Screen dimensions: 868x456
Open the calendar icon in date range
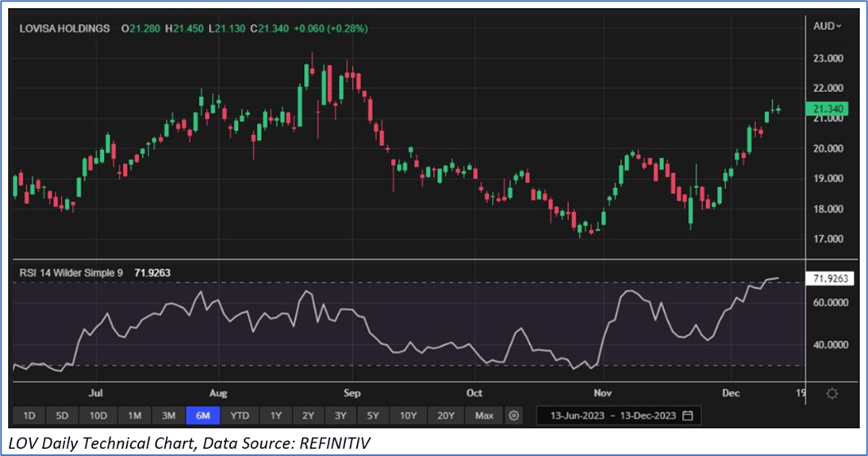click(x=688, y=416)
